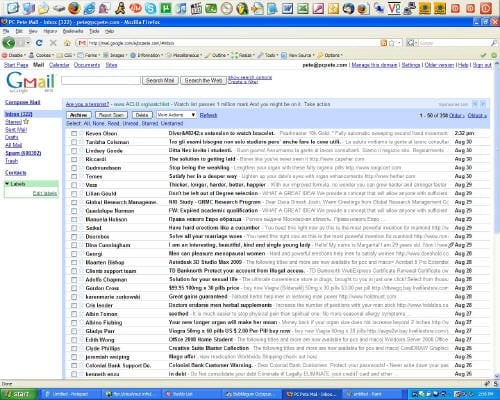Open Skype from the top icon bar

coord(150,8)
